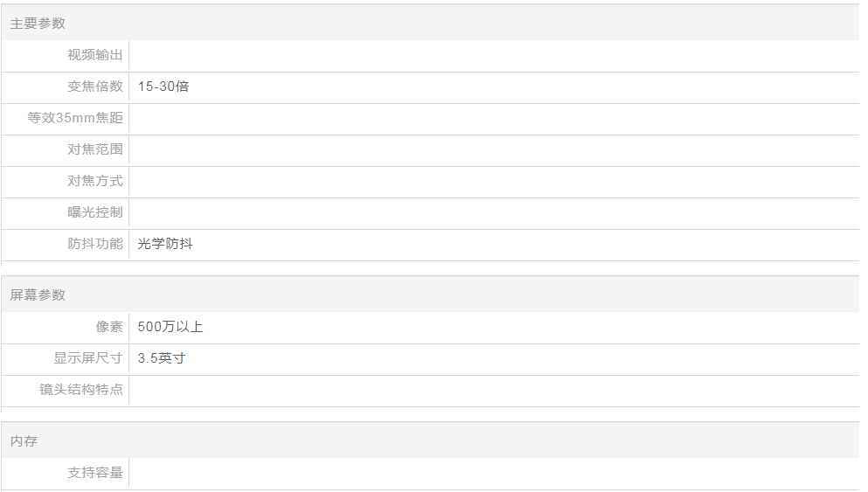Select the 对焦范围 row label
This screenshot has width=868, height=492.
[x=95, y=149]
